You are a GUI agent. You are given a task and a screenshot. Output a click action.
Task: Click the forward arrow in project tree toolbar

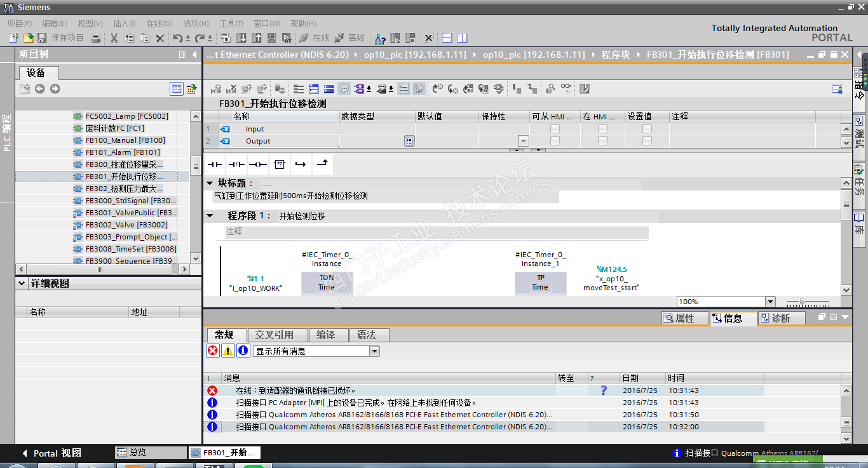pyautogui.click(x=55, y=89)
